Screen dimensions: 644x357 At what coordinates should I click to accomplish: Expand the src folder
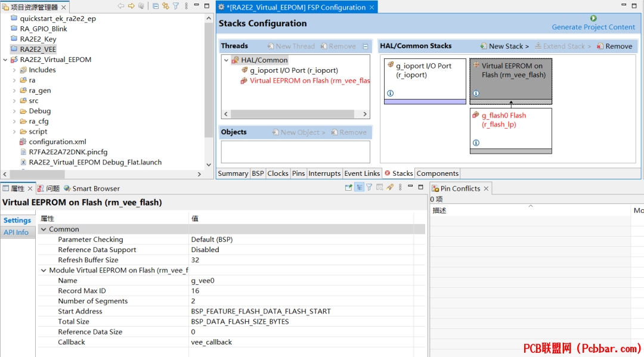coord(14,101)
